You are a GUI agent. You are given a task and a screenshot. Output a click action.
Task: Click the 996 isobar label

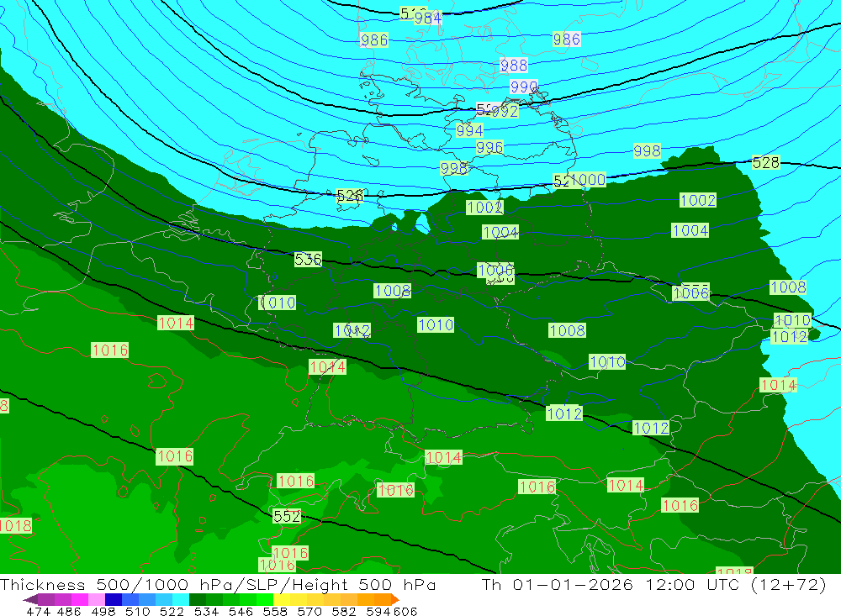[489, 147]
